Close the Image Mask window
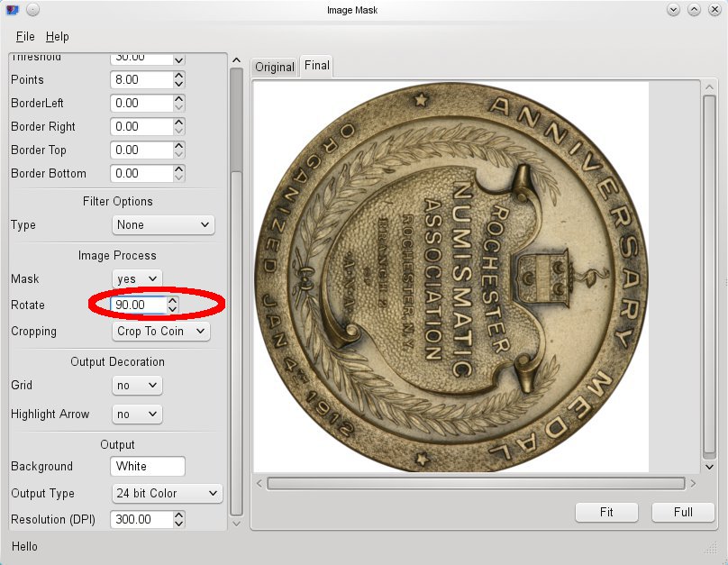Image resolution: width=728 pixels, height=565 pixels. pyautogui.click(x=715, y=10)
